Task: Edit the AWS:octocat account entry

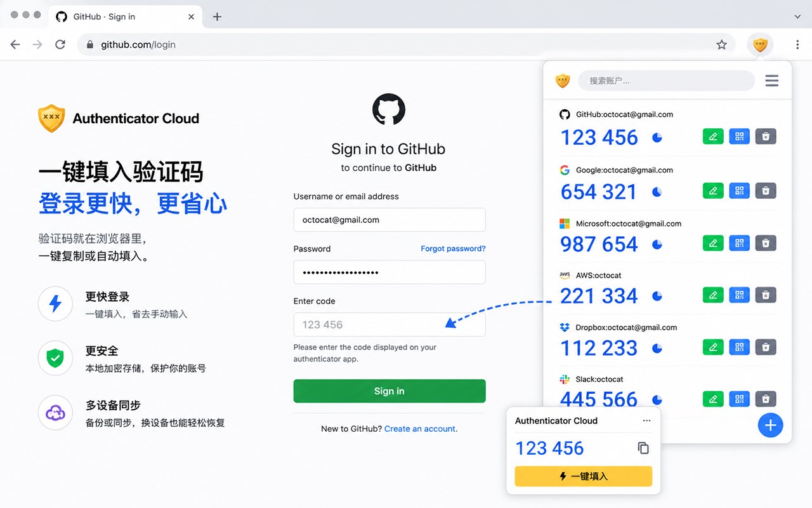Action: click(x=713, y=295)
